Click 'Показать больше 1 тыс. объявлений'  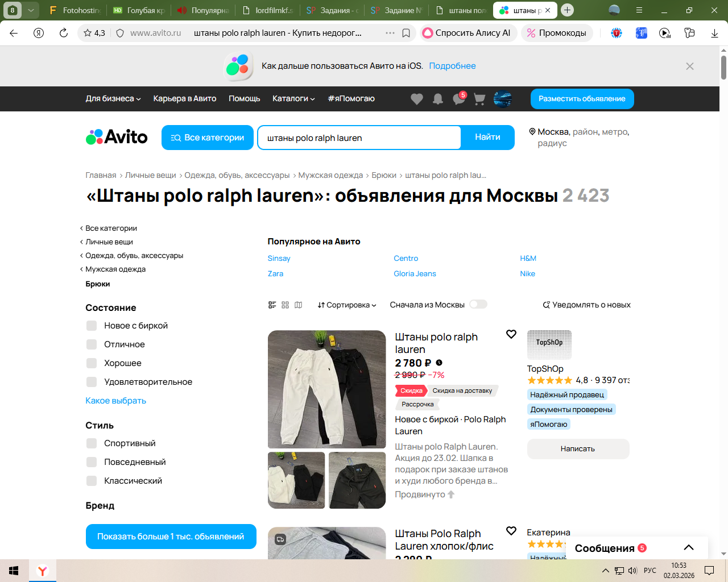171,537
